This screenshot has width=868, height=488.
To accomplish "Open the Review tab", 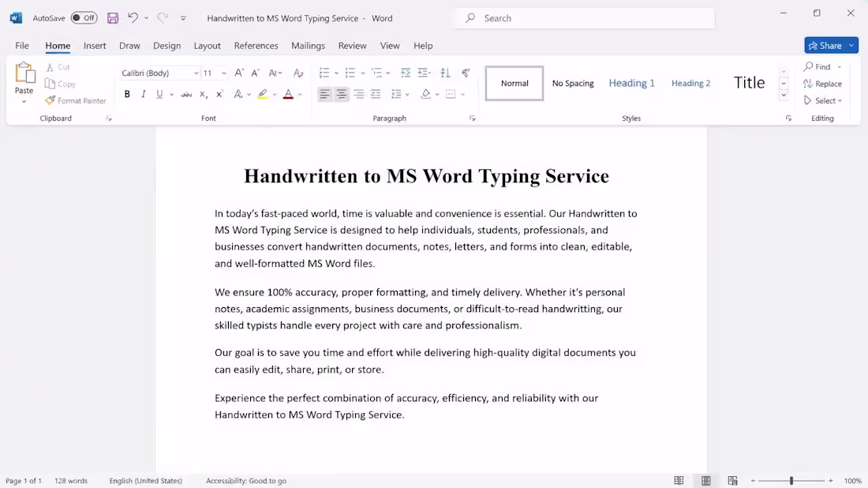I will pyautogui.click(x=352, y=46).
